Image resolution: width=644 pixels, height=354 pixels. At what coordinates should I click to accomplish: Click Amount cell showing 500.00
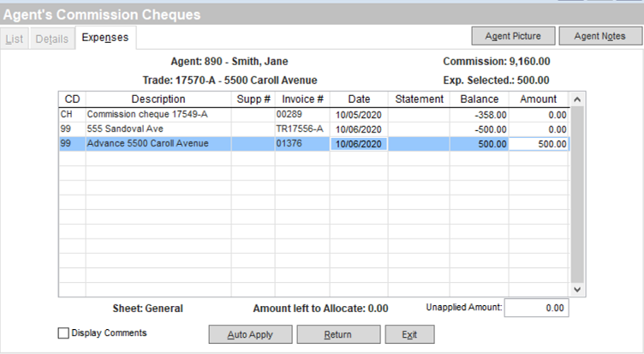coord(539,144)
